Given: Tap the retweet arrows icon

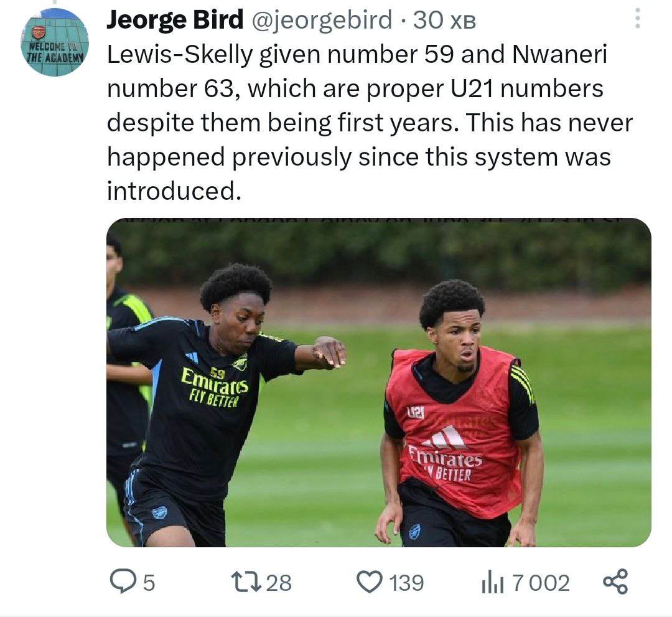Looking at the screenshot, I should (244, 582).
